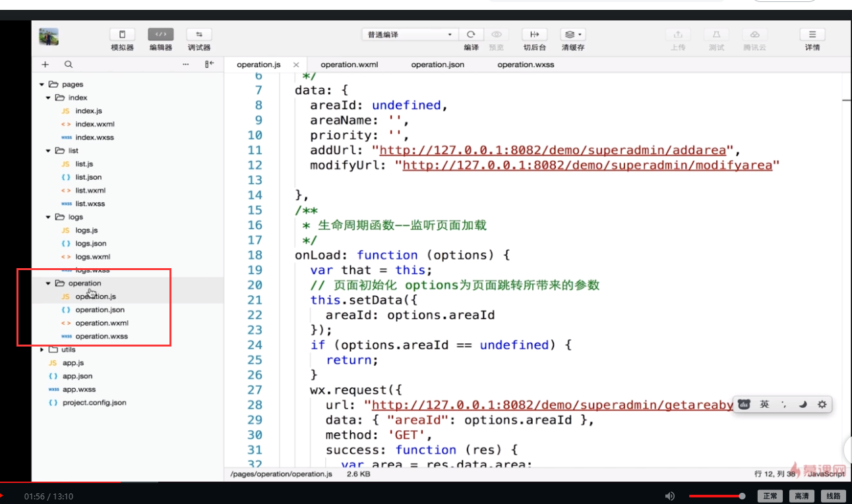Open operation.json in the file tree
Viewport: 852px width, 504px height.
pyautogui.click(x=100, y=310)
